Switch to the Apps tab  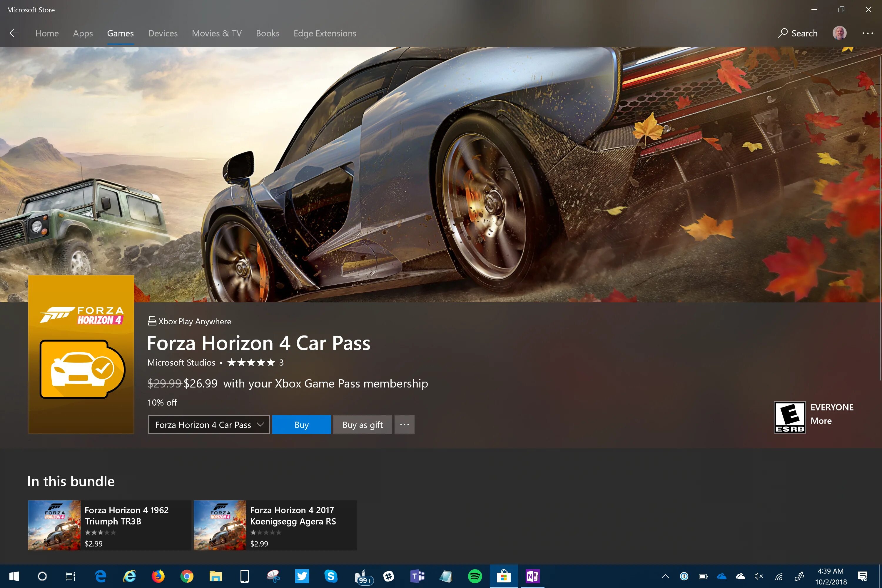tap(83, 33)
